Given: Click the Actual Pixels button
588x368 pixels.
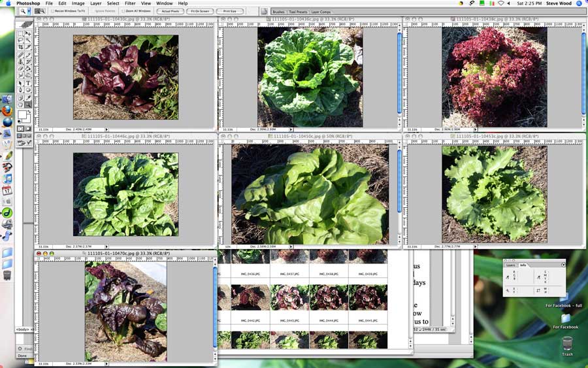Looking at the screenshot, I should [171, 11].
